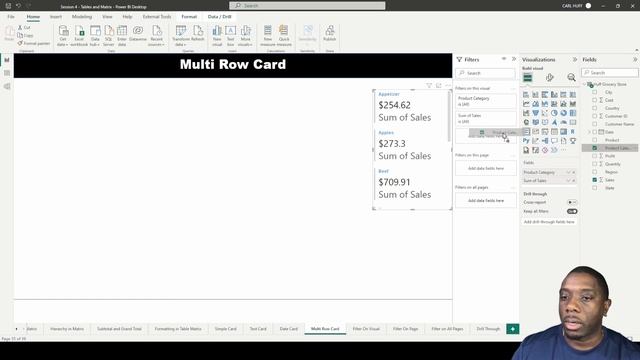Open the Data / Drill ribbon tab
640x360 pixels.
point(220,17)
